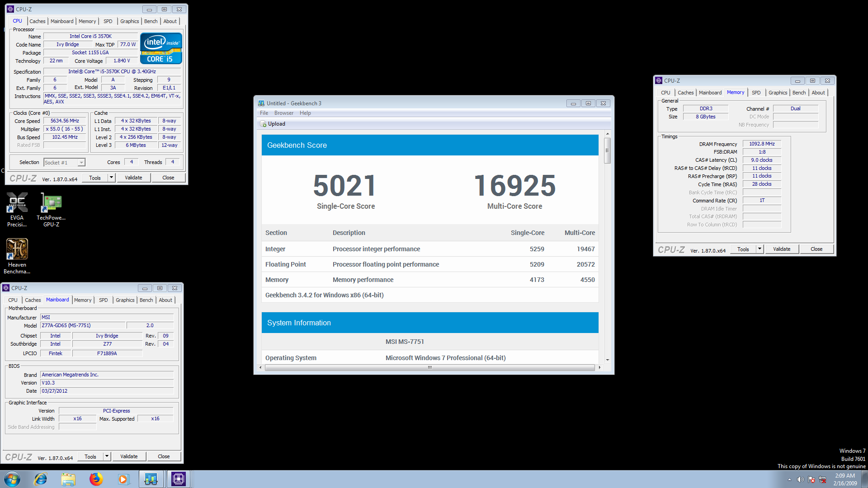Switch to Caches tab in CPU window

coord(38,21)
